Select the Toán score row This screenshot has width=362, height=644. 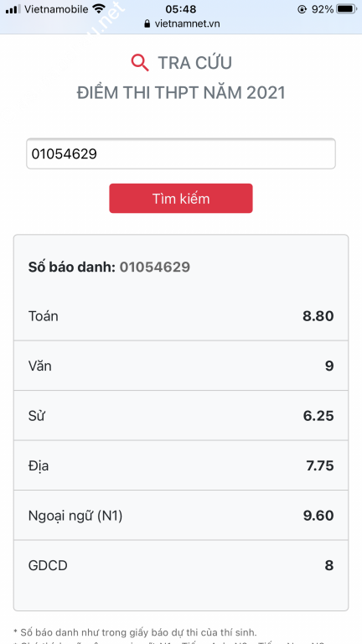181,316
